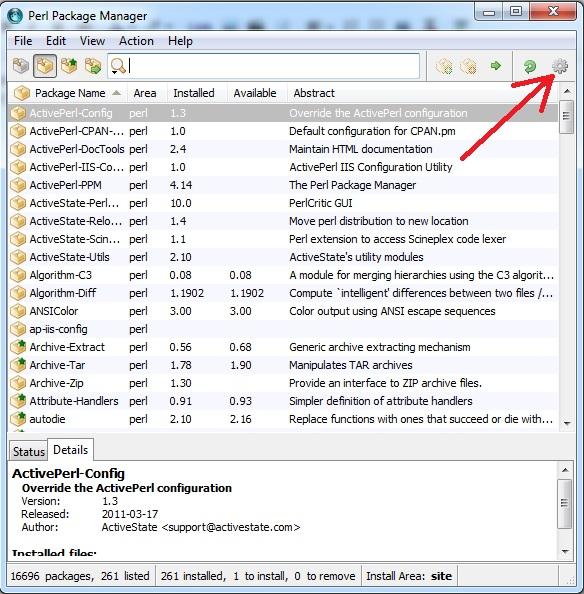Click the ActivePerl-PPM package icon

[18, 185]
